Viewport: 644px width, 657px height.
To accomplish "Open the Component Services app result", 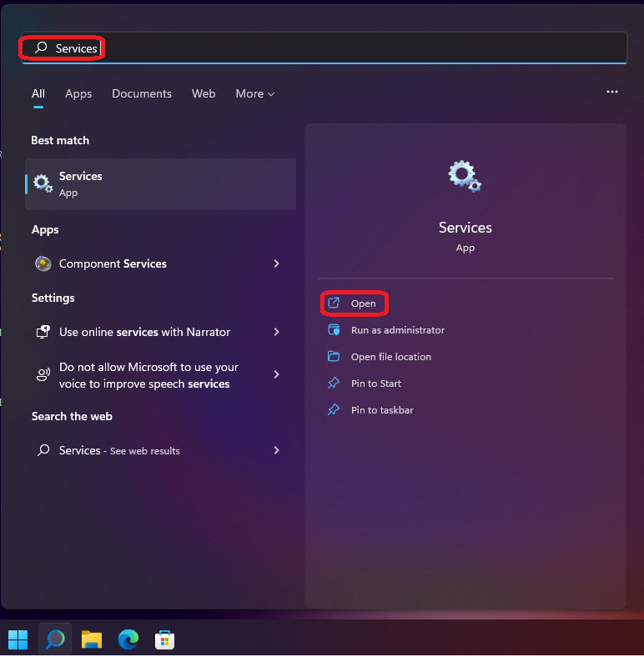I will [160, 263].
